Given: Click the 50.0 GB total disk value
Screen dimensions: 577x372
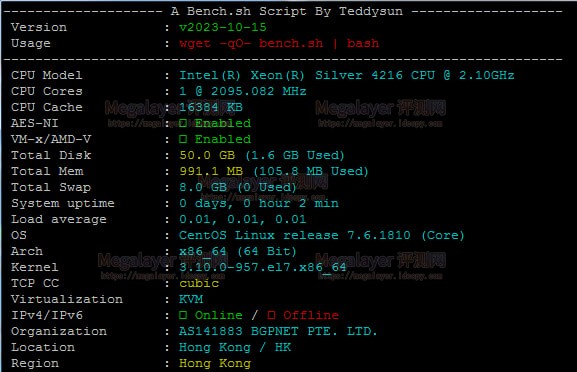Looking at the screenshot, I should pos(207,155).
